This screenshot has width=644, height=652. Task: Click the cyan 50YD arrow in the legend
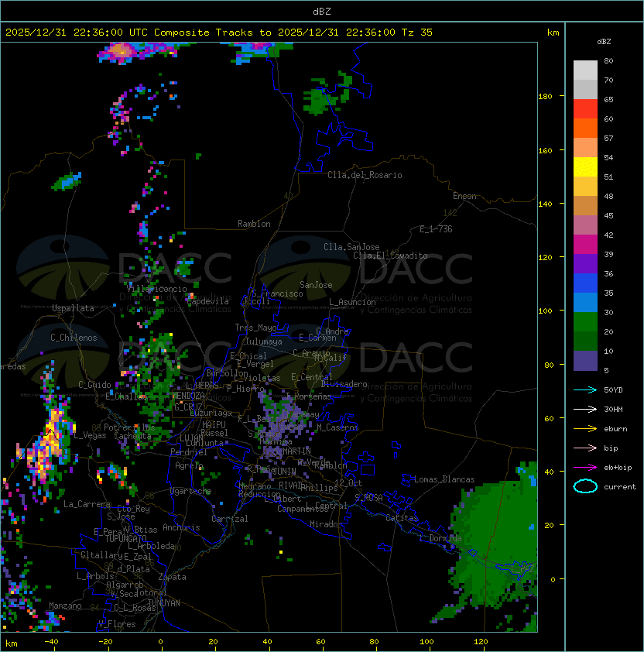pos(585,389)
